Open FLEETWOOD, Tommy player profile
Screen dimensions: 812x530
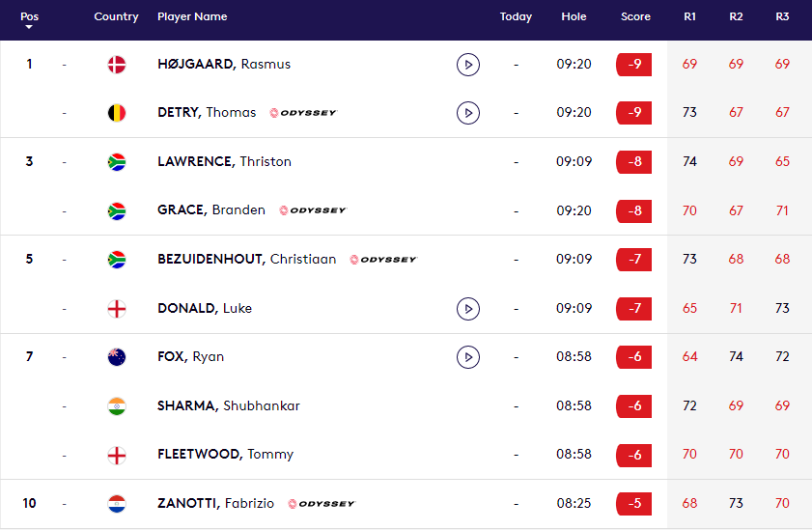[x=225, y=455]
